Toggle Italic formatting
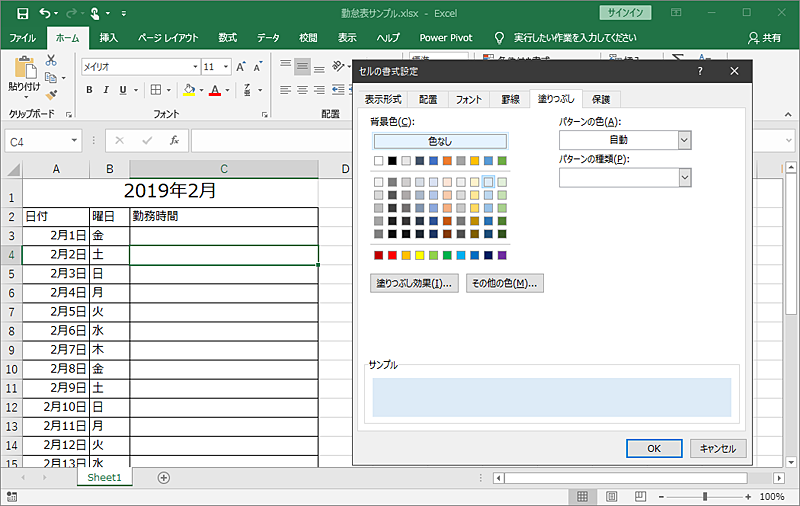Viewport: 800px width, 506px height. coord(105,90)
